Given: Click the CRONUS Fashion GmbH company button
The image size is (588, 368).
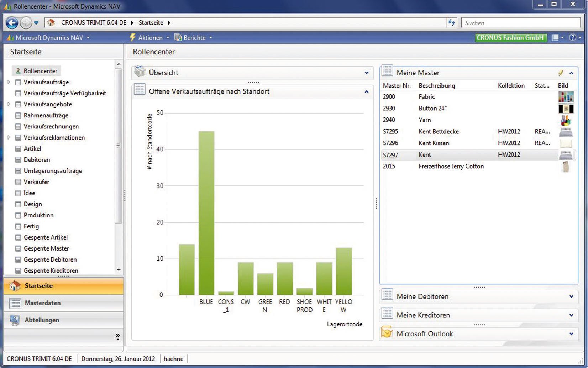Looking at the screenshot, I should point(510,38).
